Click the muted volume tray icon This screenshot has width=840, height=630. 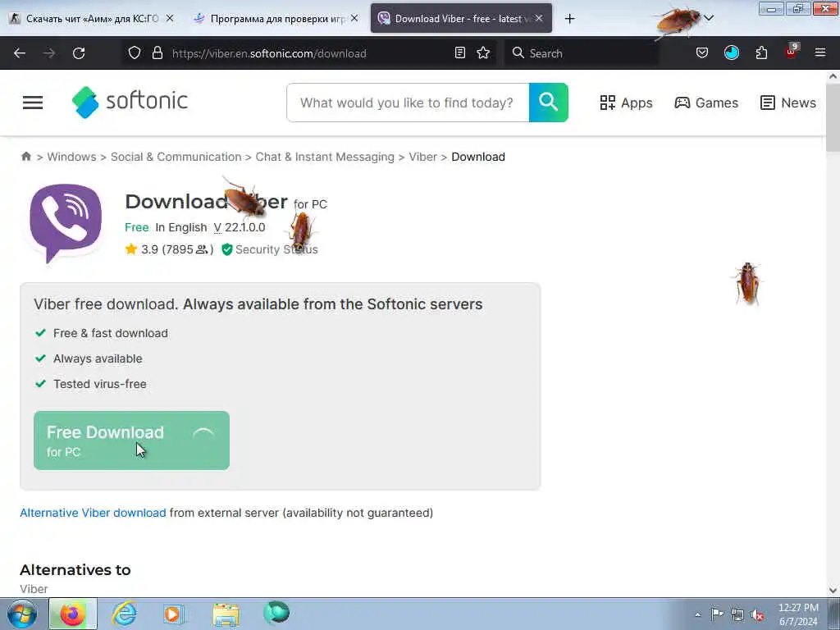757,614
